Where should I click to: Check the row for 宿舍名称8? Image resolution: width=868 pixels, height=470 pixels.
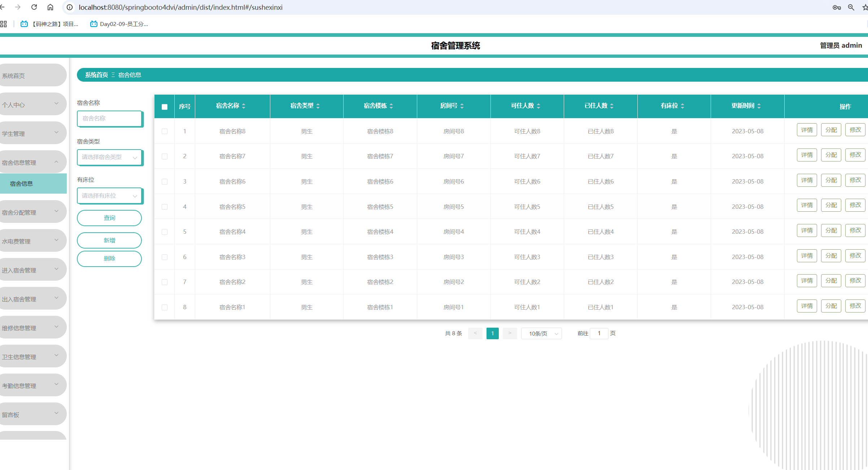(x=165, y=131)
